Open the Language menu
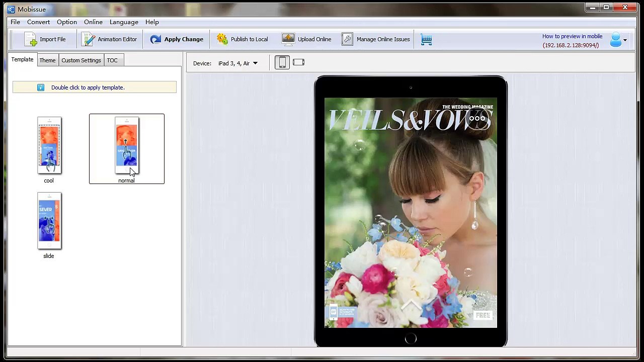The width and height of the screenshot is (644, 362). pyautogui.click(x=124, y=22)
